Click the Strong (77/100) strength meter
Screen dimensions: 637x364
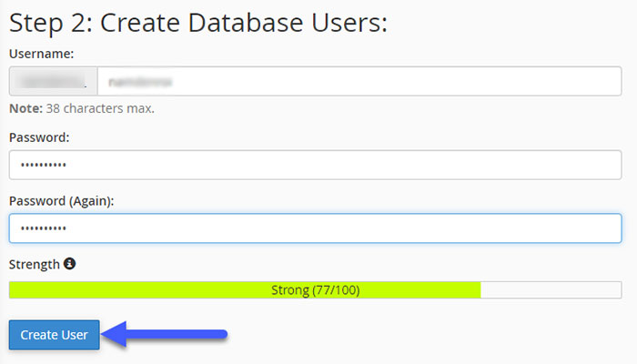pos(315,290)
